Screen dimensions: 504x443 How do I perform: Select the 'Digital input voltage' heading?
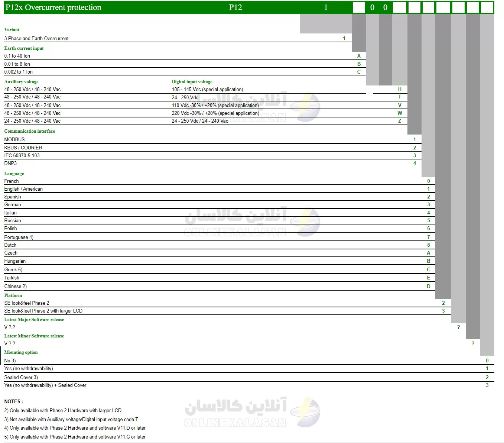(192, 82)
